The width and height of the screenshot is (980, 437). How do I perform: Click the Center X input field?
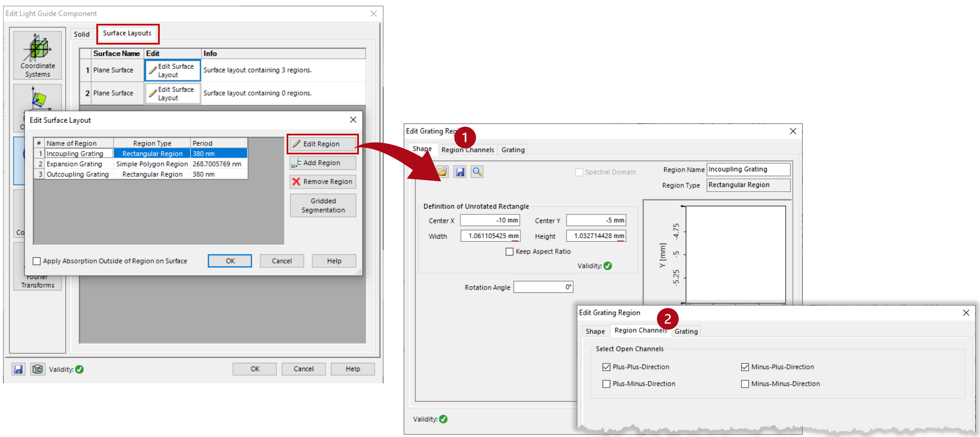click(490, 220)
